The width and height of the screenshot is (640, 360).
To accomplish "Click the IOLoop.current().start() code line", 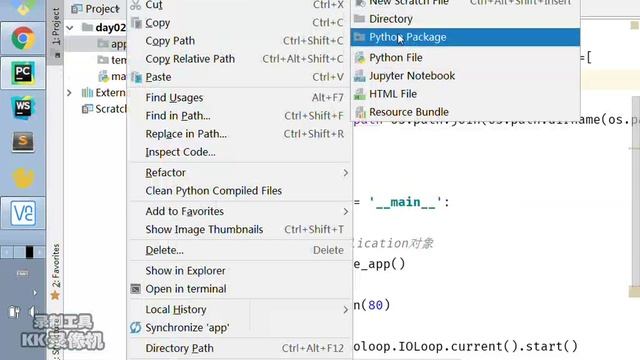I will 465,346.
